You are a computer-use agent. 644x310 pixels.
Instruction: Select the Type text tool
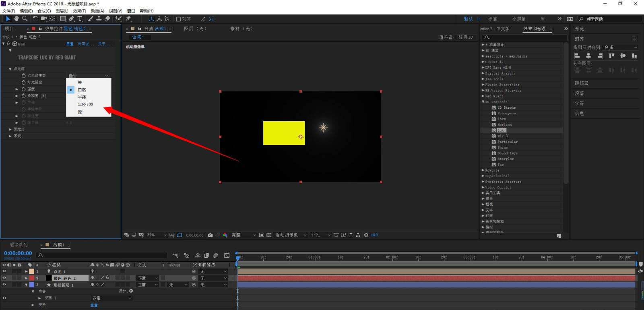point(80,19)
